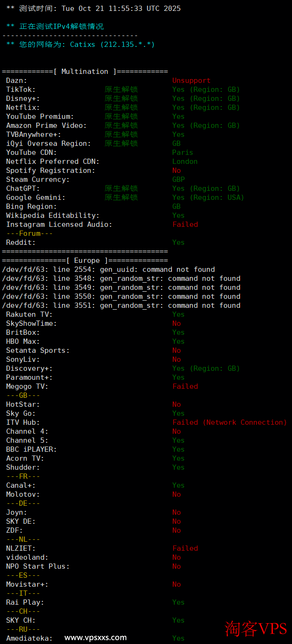This screenshot has width=292, height=644.
Task: Select the Amediateka label
Action: 29,638
